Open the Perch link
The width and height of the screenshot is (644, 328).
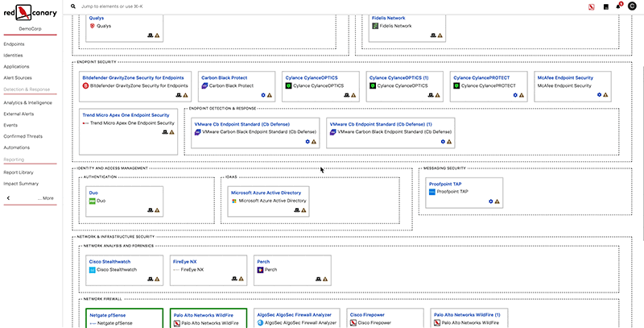[x=263, y=262]
